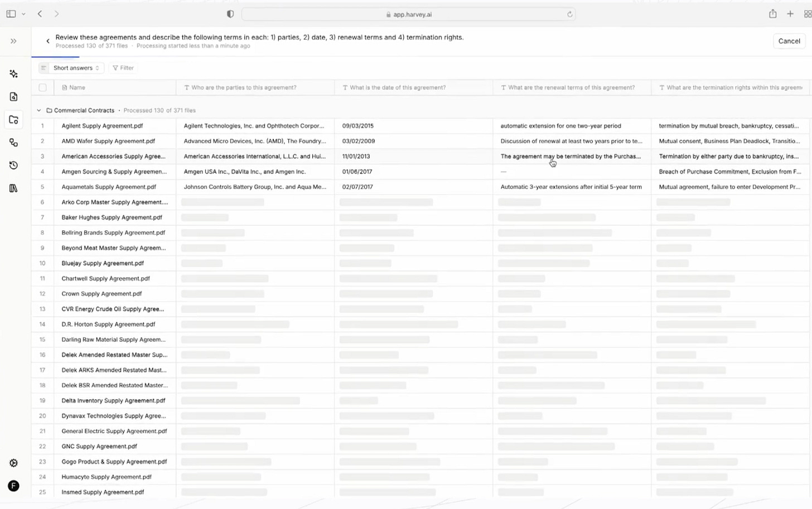Open the Library books icon
This screenshot has width=812, height=509.
pos(13,188)
